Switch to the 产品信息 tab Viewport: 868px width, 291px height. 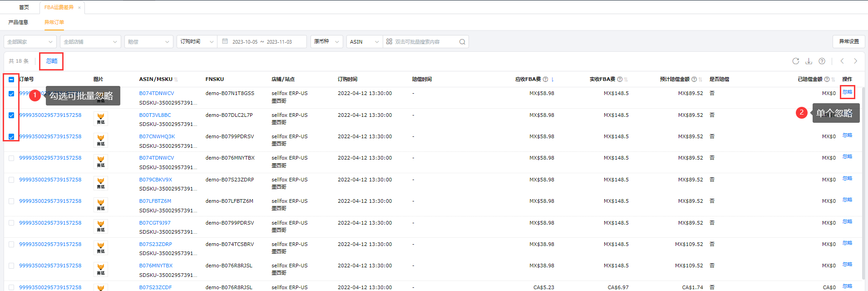tap(18, 22)
